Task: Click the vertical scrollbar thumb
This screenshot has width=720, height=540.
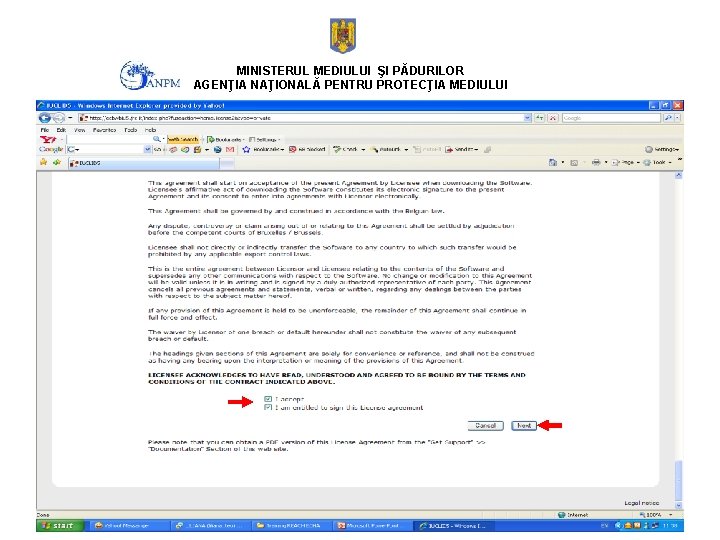Action: tap(678, 480)
